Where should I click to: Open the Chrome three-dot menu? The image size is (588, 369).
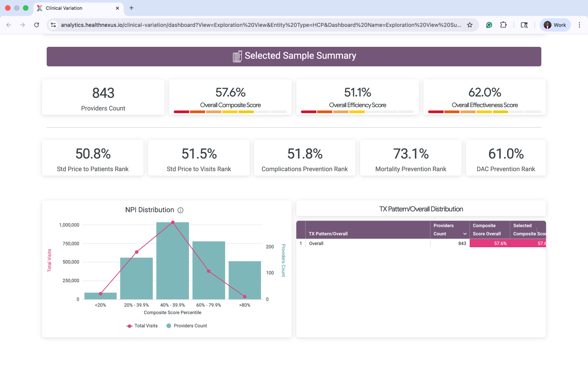pos(579,25)
